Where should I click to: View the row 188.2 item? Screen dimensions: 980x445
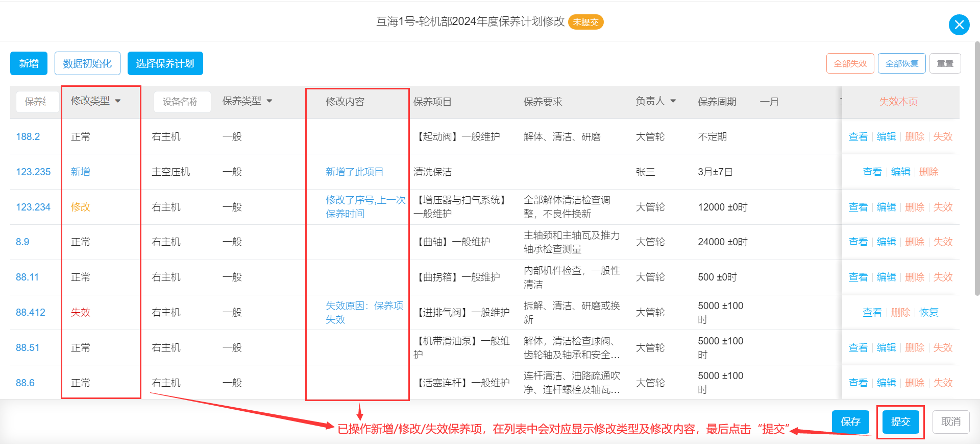point(858,136)
